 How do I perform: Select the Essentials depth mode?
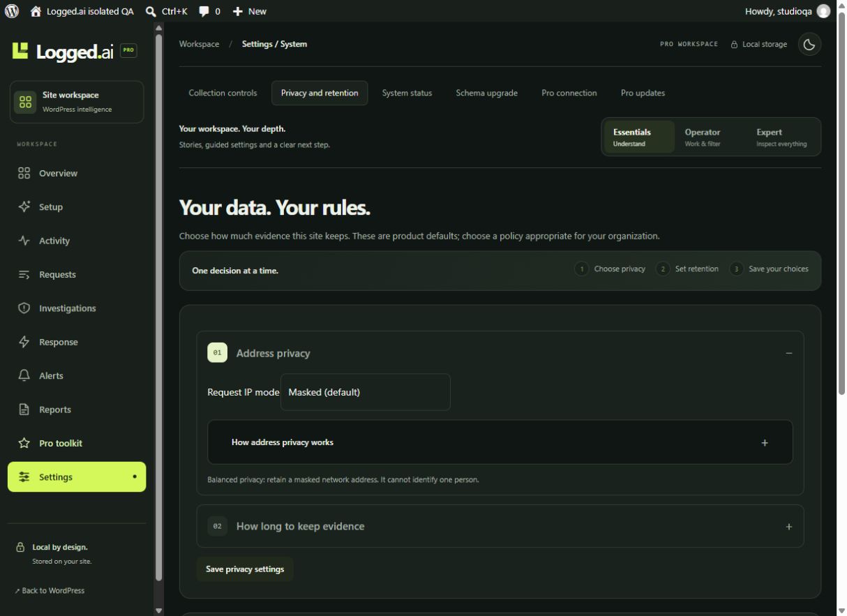(639, 137)
